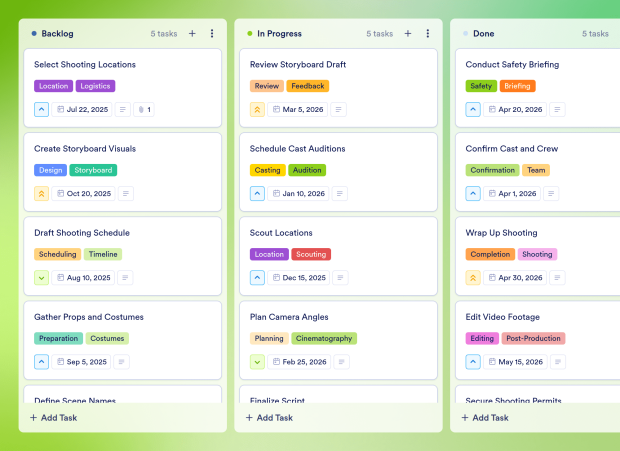Click the Jul 22, 2025 due date
This screenshot has width=620, height=451.
(82, 109)
